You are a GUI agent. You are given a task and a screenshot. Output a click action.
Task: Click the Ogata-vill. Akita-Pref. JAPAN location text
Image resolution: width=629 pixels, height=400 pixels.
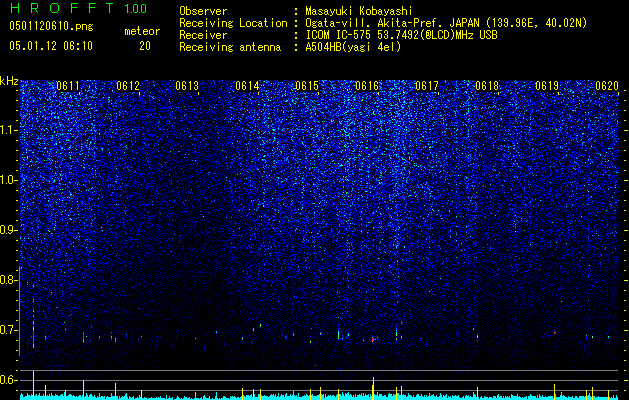(446, 23)
